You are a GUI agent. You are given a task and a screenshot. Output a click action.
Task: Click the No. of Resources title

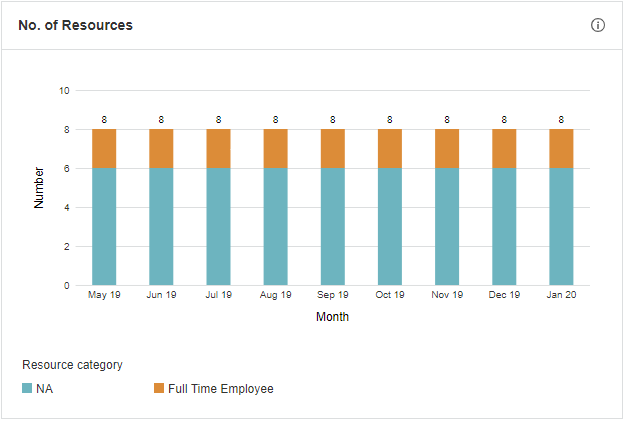click(x=75, y=25)
